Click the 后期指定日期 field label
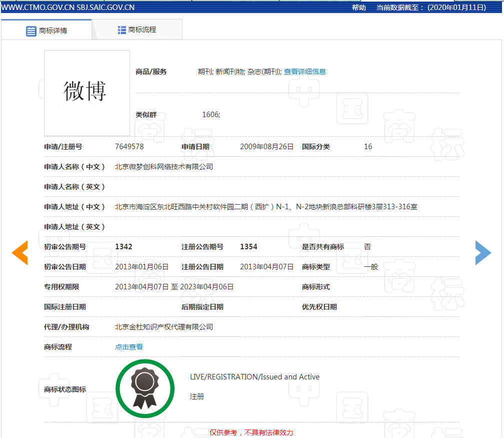 click(x=202, y=307)
